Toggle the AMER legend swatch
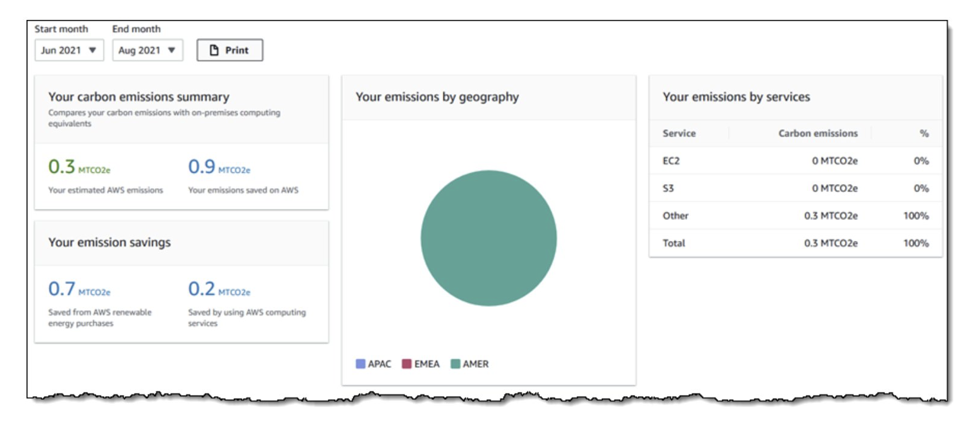 tap(455, 364)
